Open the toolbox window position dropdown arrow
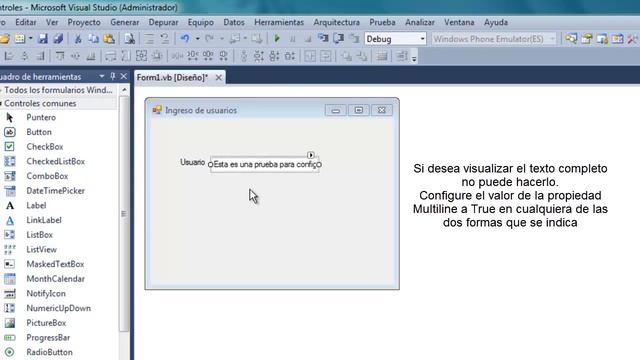Screen dimensions: 640x360 [102, 76]
